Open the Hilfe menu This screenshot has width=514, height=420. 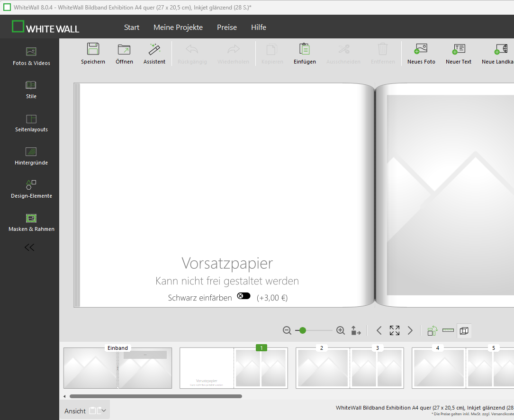pos(259,27)
